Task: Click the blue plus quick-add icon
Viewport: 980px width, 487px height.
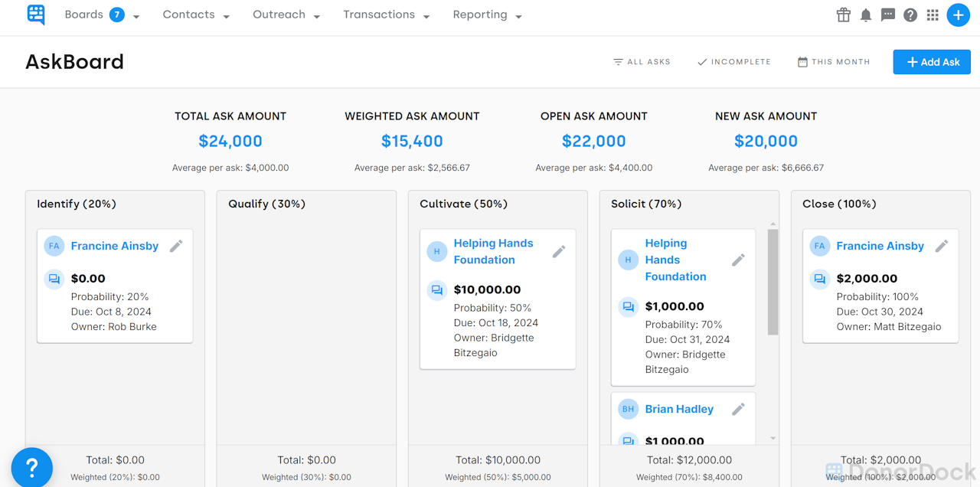Action: [x=959, y=15]
